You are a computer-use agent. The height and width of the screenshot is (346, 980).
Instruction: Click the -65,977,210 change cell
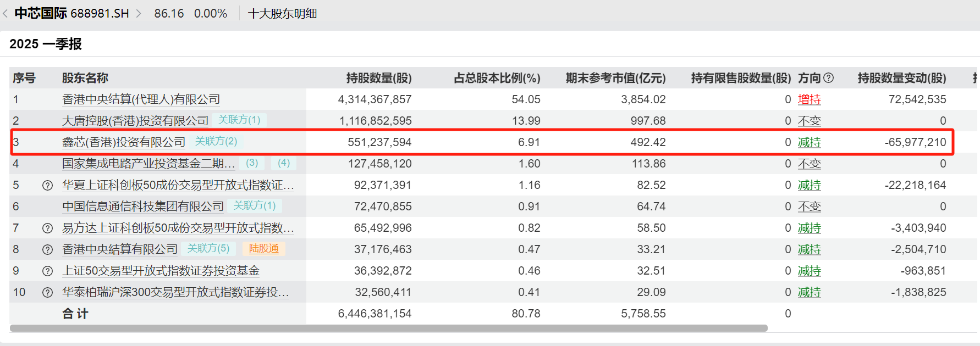point(916,142)
